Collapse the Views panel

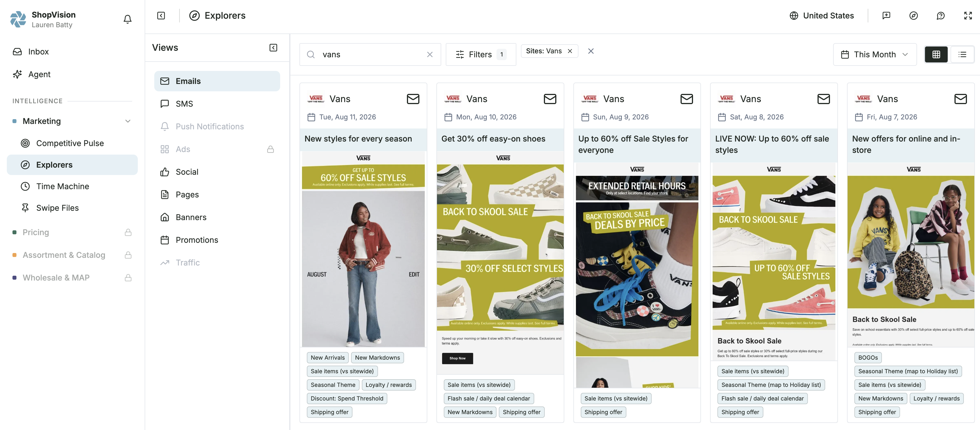pos(273,48)
